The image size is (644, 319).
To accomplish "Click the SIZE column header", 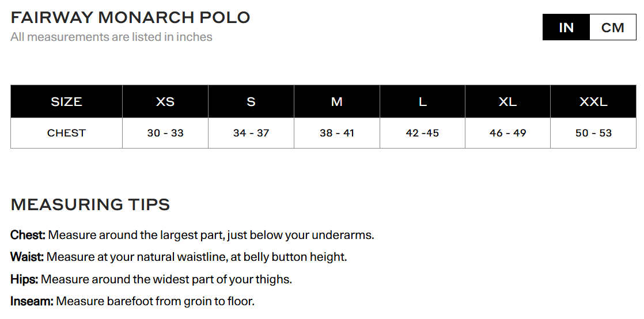I will pyautogui.click(x=66, y=102).
